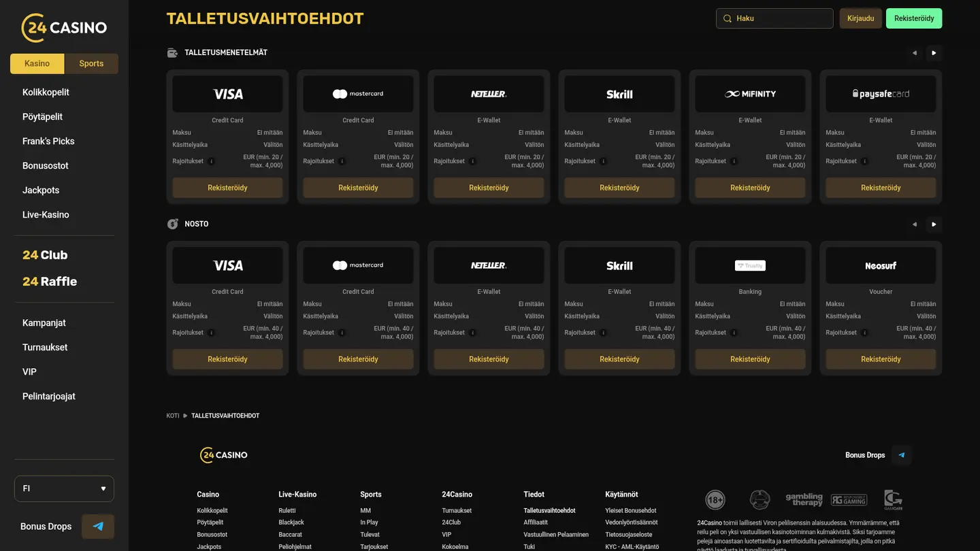This screenshot has width=980, height=551.
Task: Click limits info icon on deposit Mastercard card
Action: 342,161
